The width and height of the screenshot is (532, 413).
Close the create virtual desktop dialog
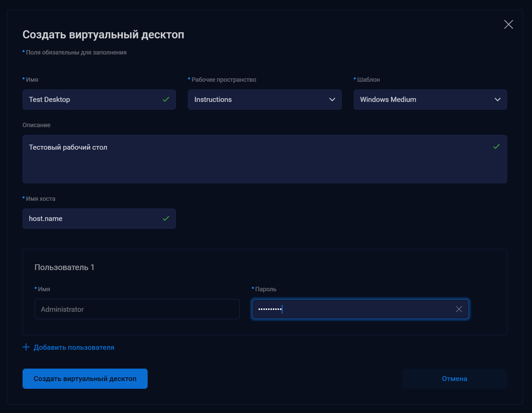508,24
